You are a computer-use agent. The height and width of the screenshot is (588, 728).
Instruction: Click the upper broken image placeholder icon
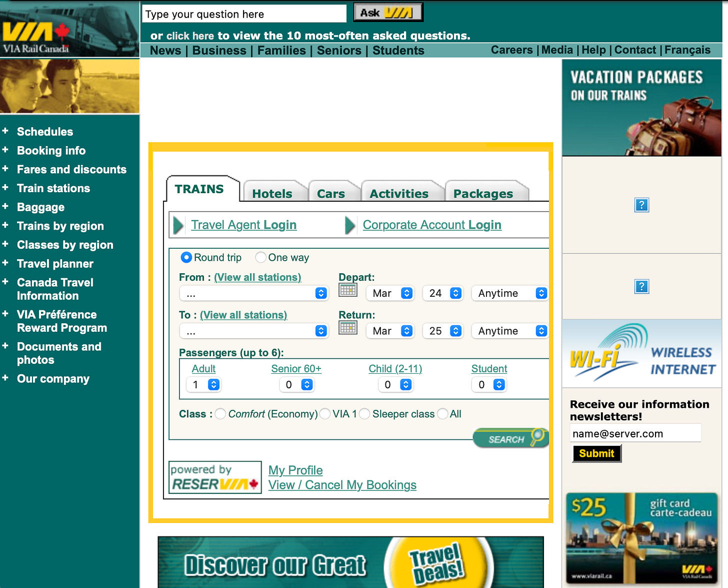pos(641,205)
